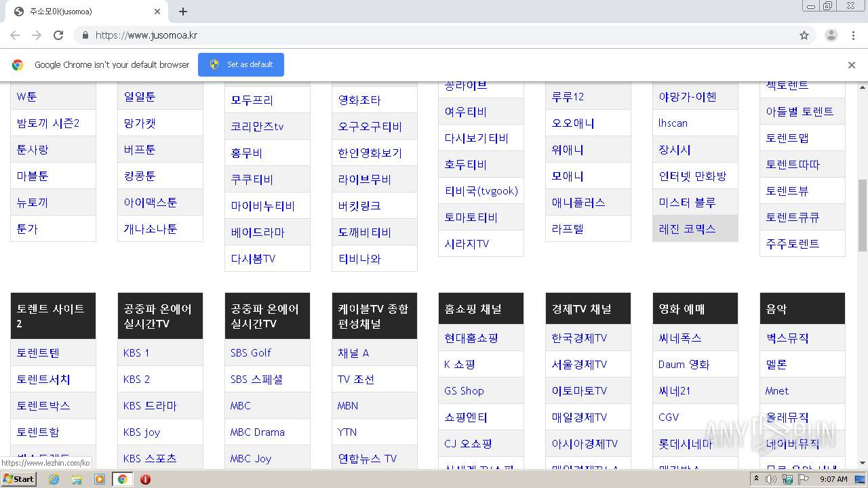Viewport: 868px width, 488px height.
Task: Open the network status tray icon
Action: 787,479
